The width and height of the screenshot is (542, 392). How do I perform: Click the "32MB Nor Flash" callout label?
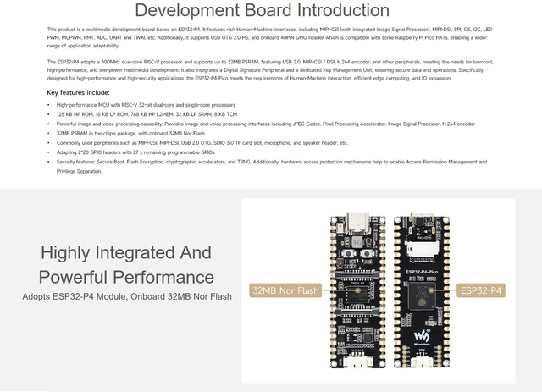click(x=285, y=290)
